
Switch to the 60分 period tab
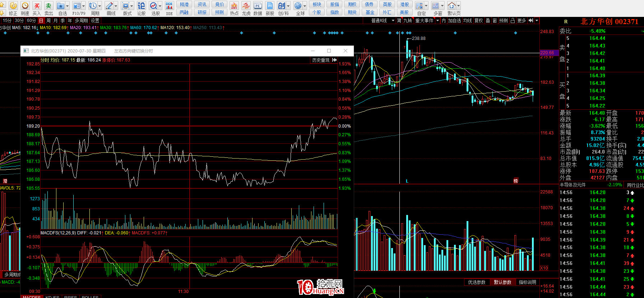[31, 21]
